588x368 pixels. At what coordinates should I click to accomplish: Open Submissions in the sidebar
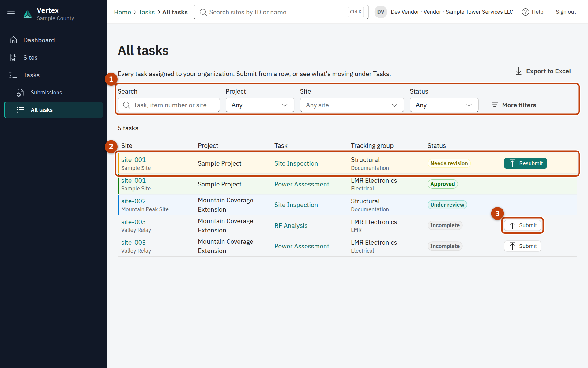[x=53, y=92]
